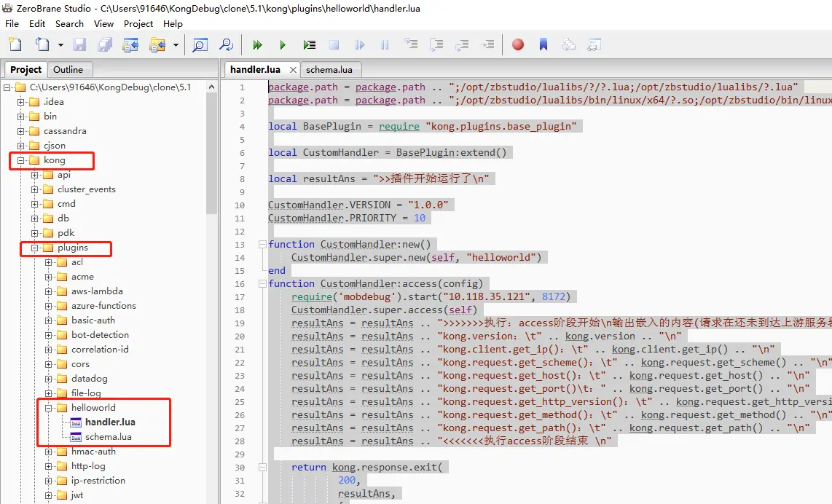The image size is (832, 504).
Task: Toggle the fold marker at return kong.response.exit
Action: [x=262, y=468]
